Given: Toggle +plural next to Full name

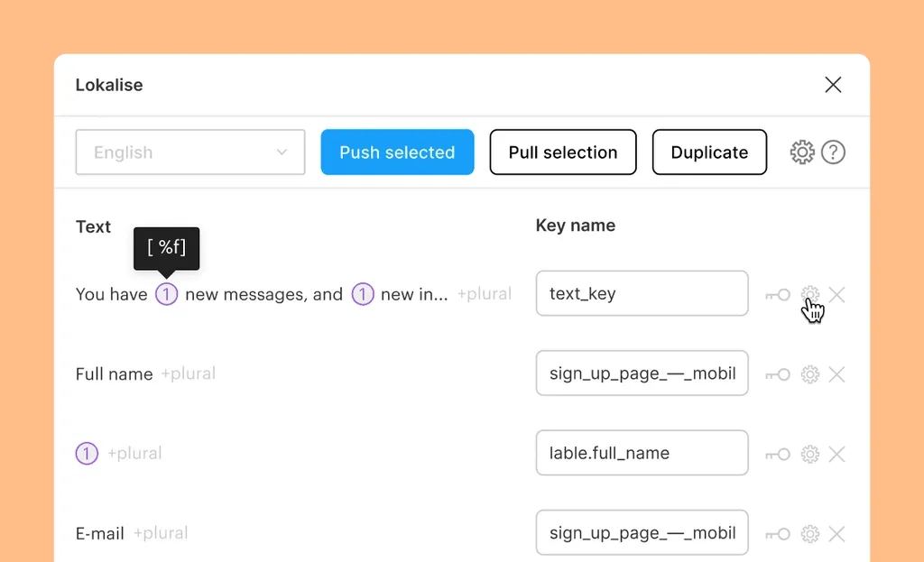Looking at the screenshot, I should 189,373.
